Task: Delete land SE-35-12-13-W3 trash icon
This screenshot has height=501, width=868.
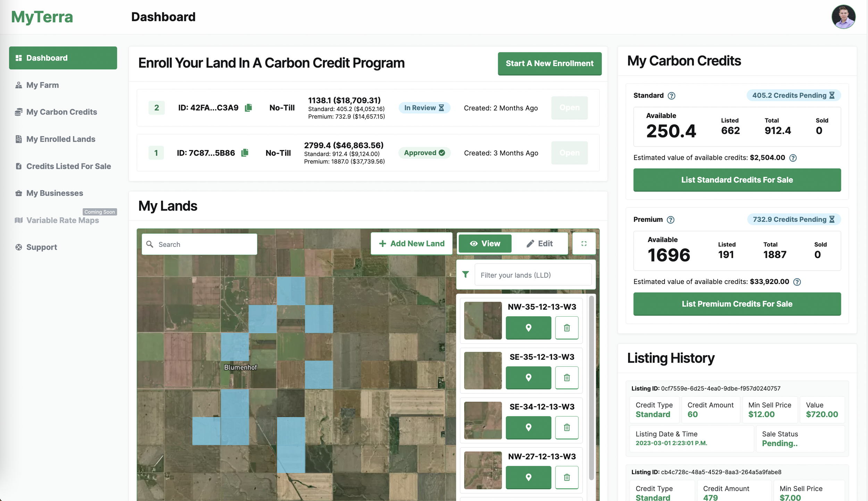Action: (x=567, y=377)
